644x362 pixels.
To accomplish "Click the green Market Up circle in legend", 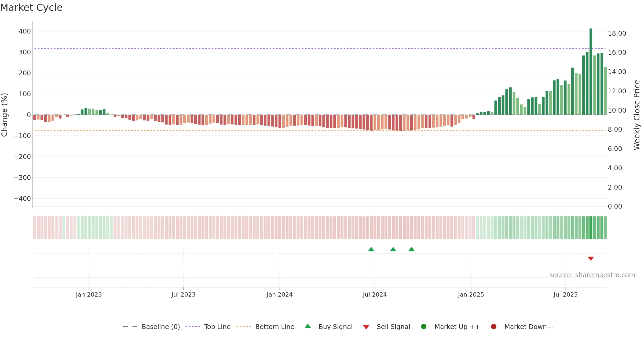I will click(424, 326).
